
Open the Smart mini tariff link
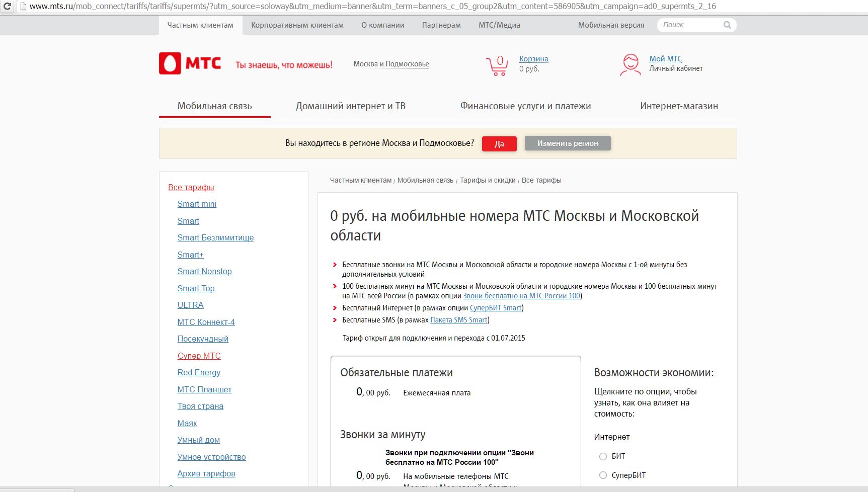(197, 204)
